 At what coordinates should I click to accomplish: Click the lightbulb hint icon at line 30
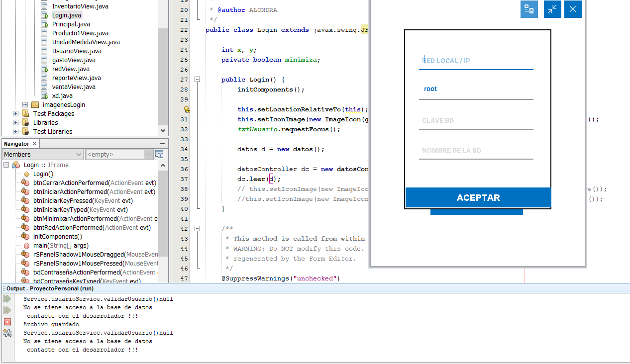pos(187,109)
